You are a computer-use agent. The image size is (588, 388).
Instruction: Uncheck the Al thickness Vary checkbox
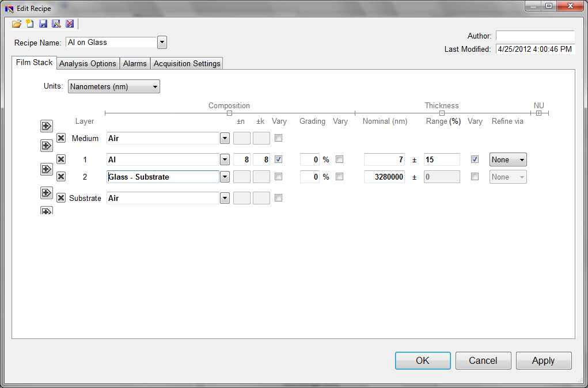475,159
